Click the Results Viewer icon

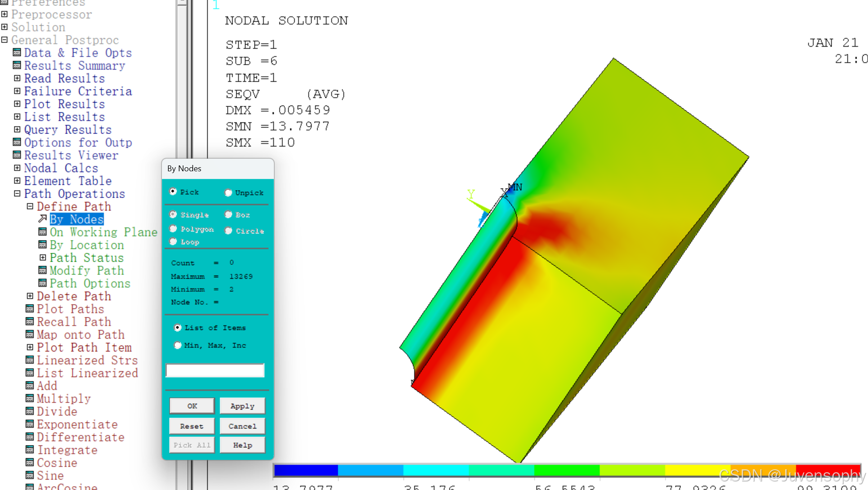[x=17, y=155]
